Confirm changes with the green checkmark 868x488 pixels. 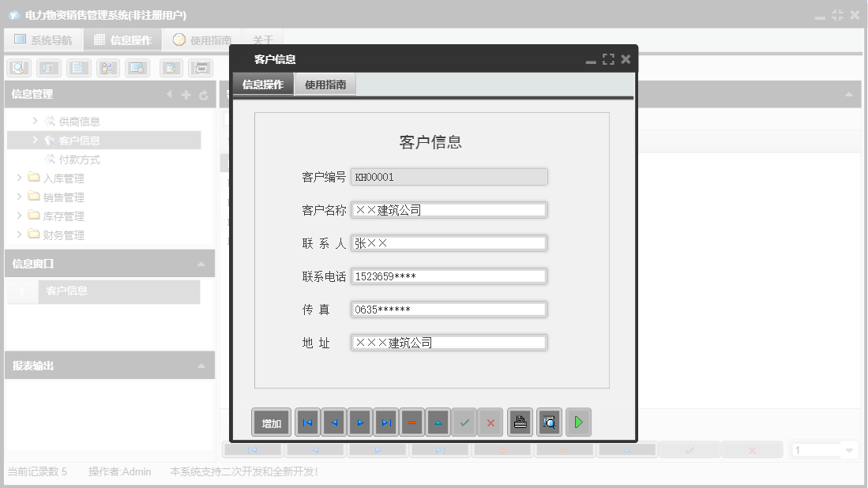[x=464, y=422]
